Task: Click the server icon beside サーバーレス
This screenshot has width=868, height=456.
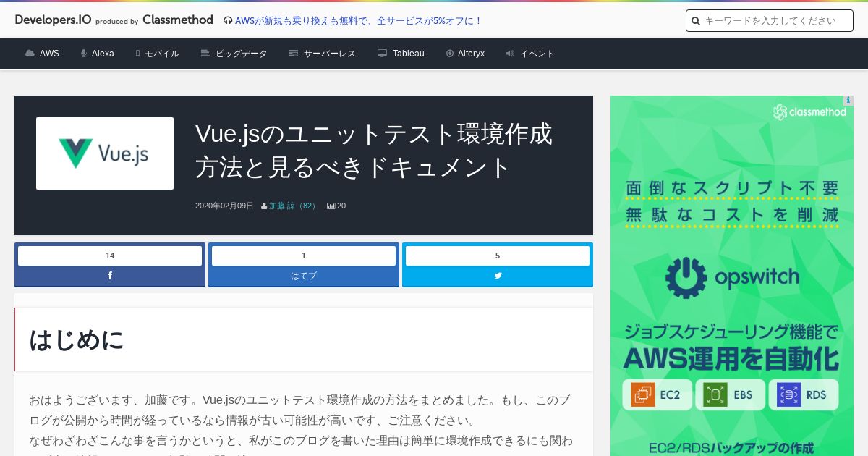Action: (x=294, y=54)
